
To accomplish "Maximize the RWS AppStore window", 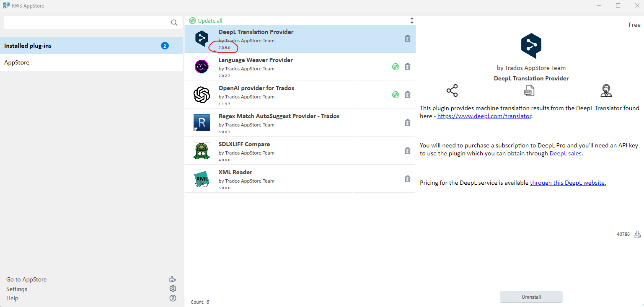I will 618,5.
